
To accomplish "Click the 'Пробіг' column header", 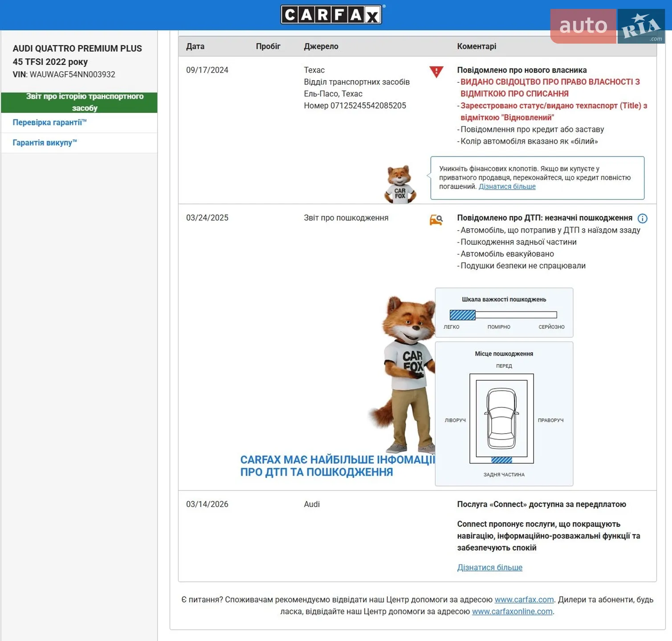I will (x=268, y=46).
